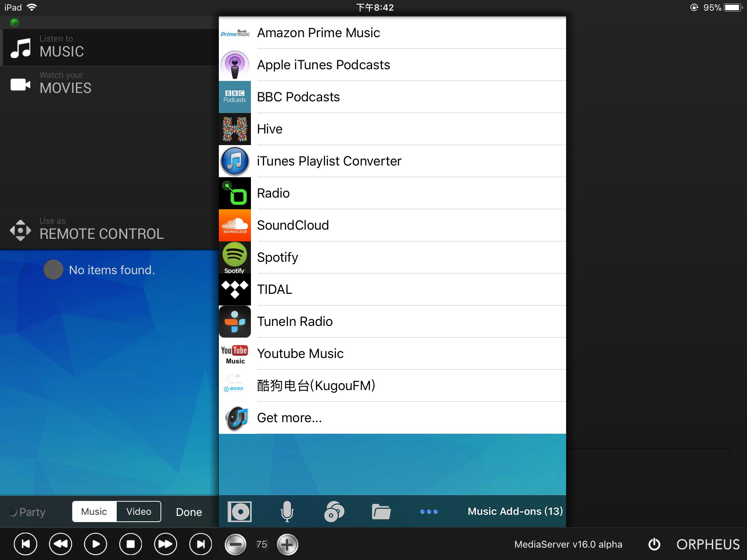Viewport: 747px width, 560px height.
Task: Browse files with the folder icon
Action: pyautogui.click(x=381, y=512)
